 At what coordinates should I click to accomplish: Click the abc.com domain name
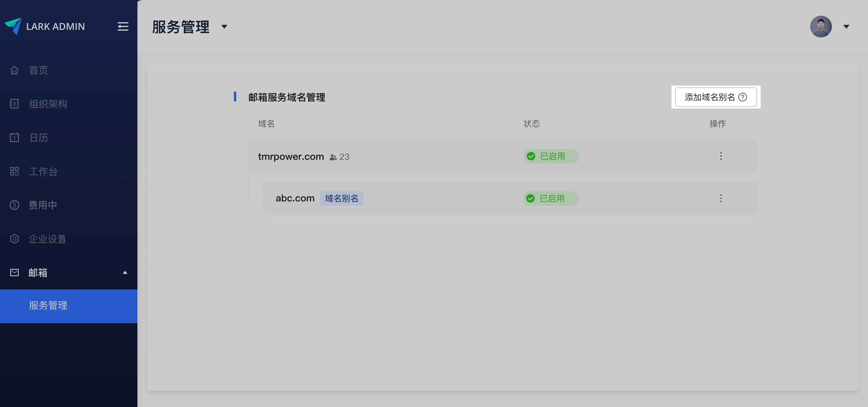coord(295,198)
